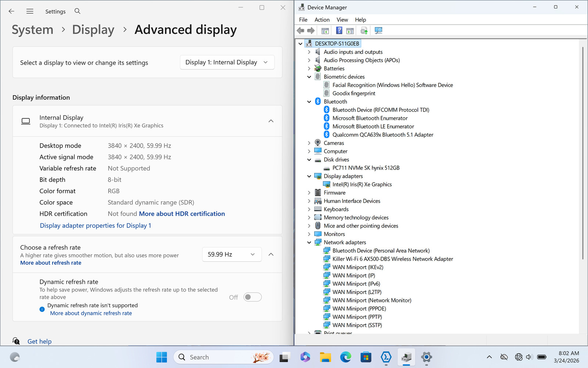The image size is (588, 368).
Task: Click the weather widget on taskbar
Action: [15, 357]
